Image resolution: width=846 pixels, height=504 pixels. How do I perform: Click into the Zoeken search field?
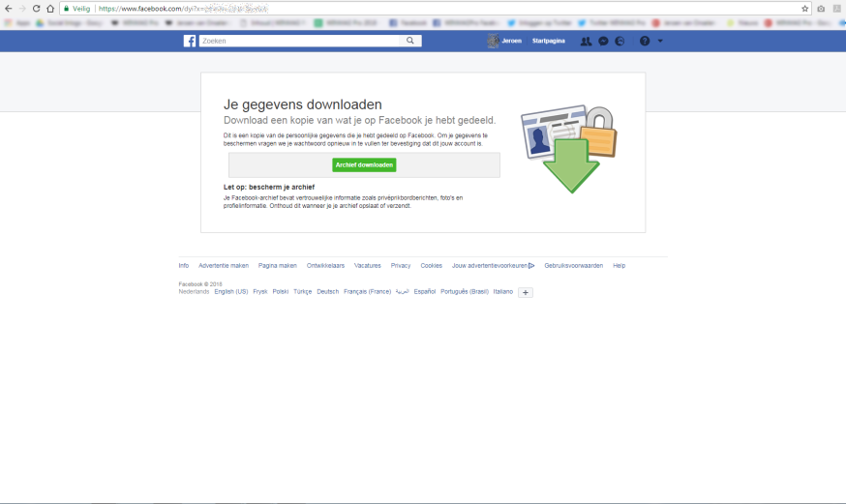[299, 41]
